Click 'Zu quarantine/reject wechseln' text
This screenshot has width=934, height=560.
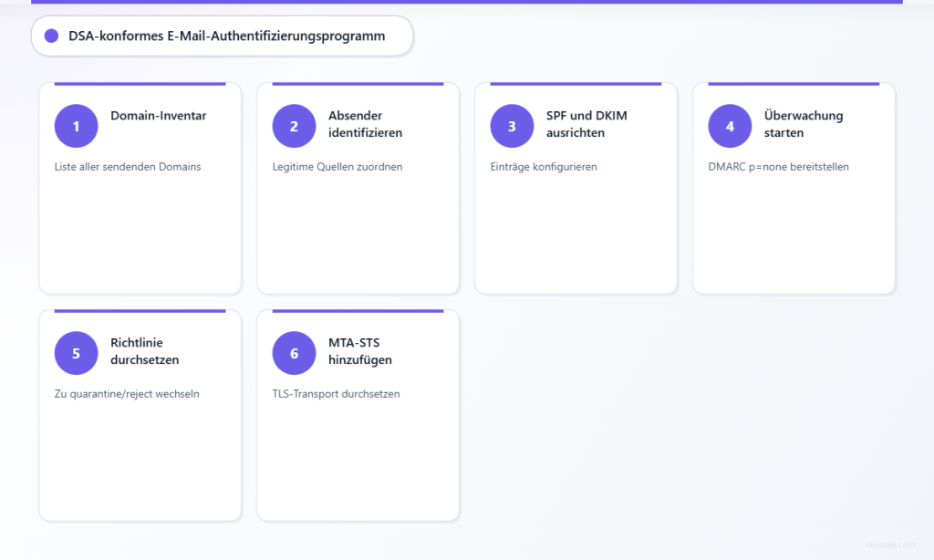[127, 394]
